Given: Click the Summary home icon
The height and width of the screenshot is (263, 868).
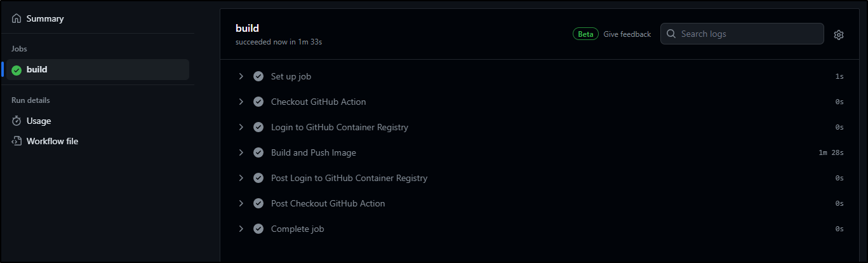Looking at the screenshot, I should 17,19.
